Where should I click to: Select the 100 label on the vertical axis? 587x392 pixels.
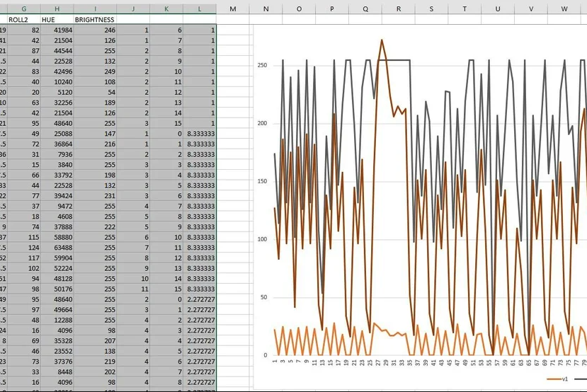point(261,239)
